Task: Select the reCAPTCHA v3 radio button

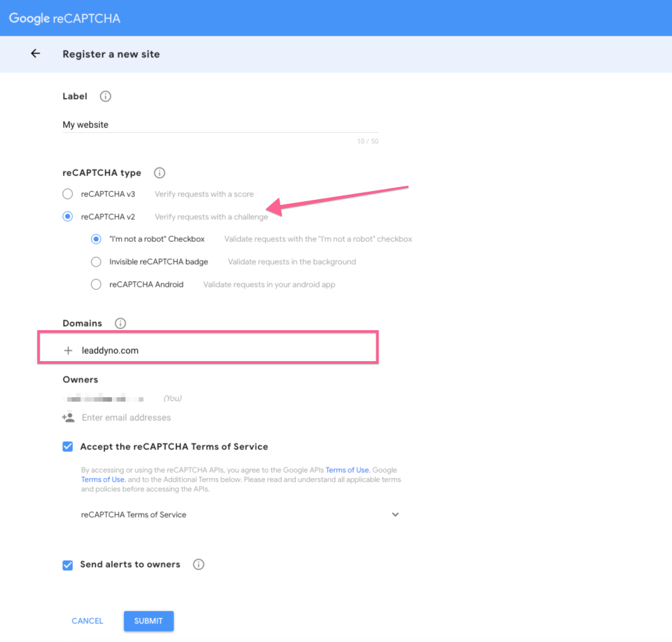Action: pyautogui.click(x=68, y=194)
